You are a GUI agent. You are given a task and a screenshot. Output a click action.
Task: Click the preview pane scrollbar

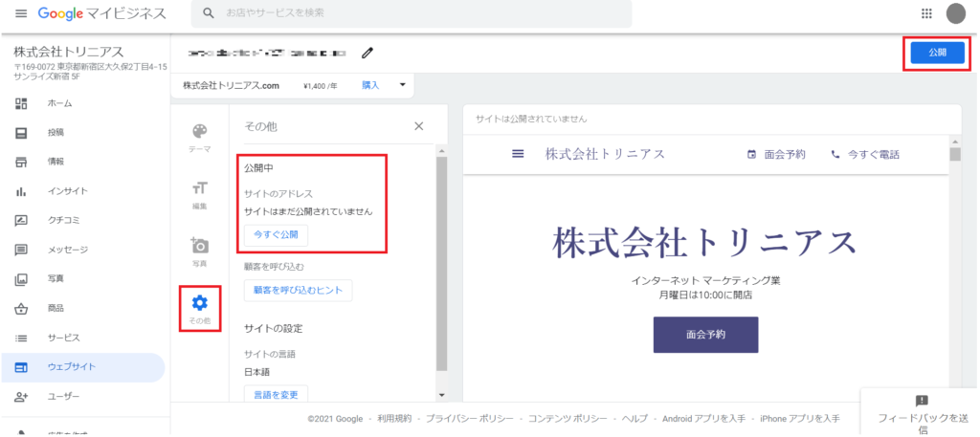(x=954, y=154)
